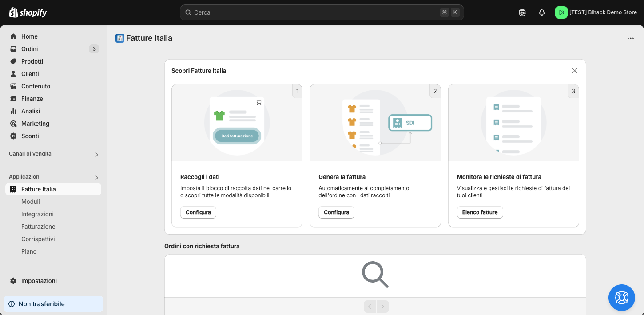This screenshot has height=315, width=644.
Task: Expand the Applicazioni section
Action: pyautogui.click(x=97, y=178)
